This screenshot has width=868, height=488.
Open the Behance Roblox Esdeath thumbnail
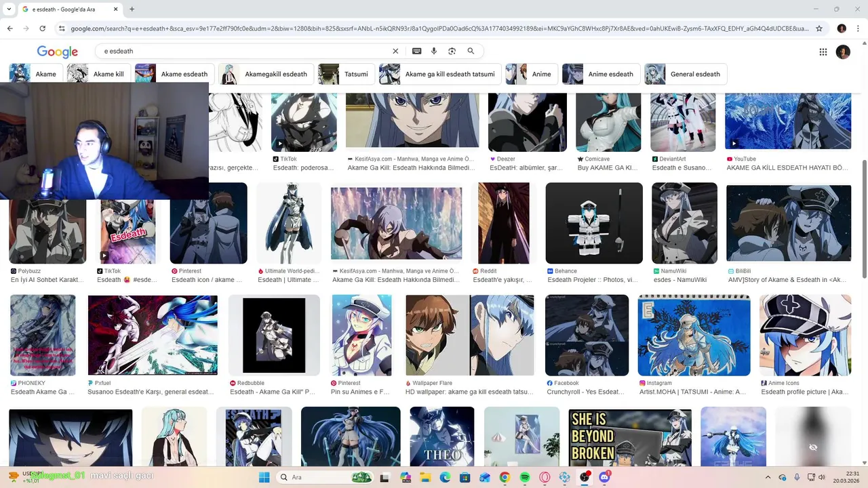(x=594, y=223)
